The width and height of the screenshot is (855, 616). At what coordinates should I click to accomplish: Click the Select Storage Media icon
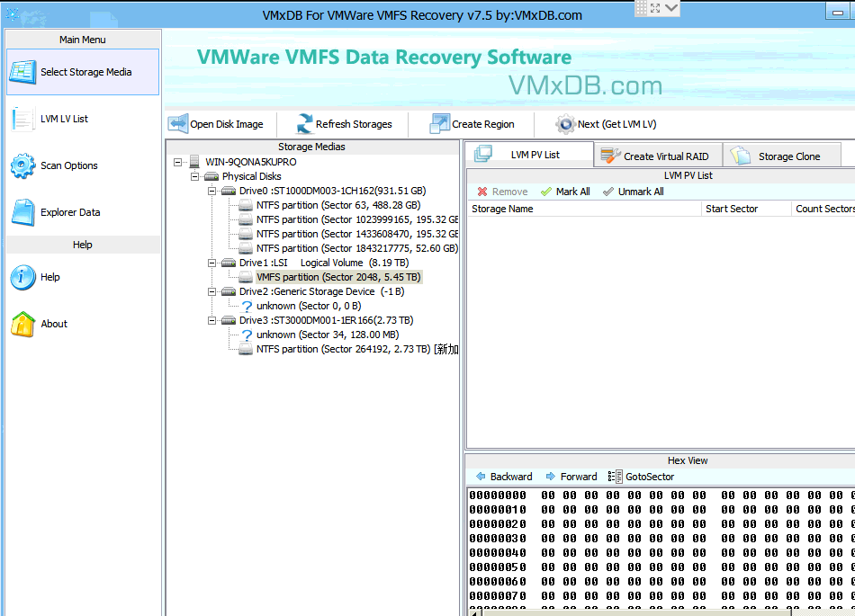[x=22, y=72]
